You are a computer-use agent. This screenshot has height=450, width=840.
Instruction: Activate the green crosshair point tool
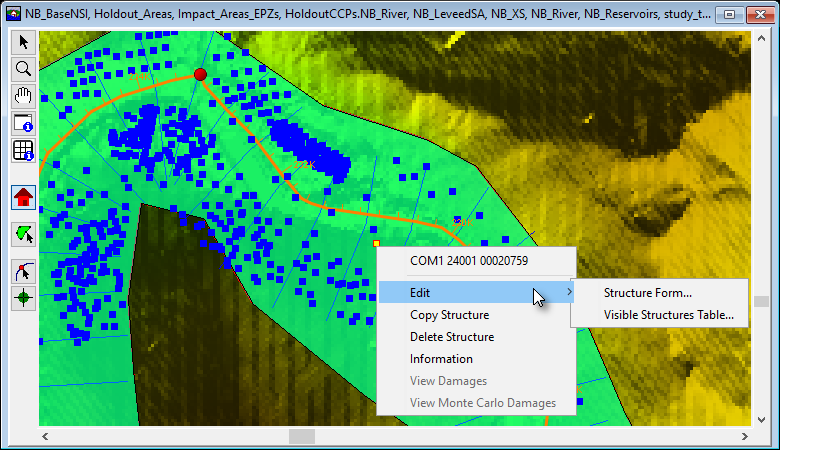pos(22,297)
